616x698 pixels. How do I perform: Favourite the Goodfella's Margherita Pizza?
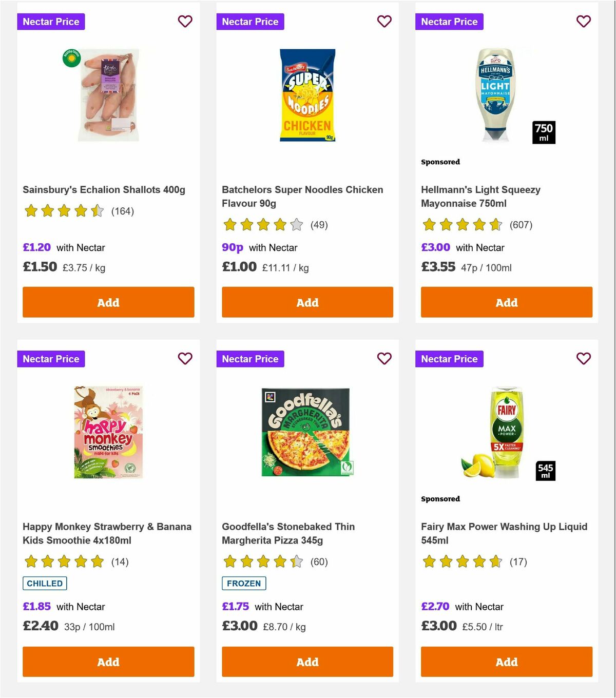(x=384, y=359)
